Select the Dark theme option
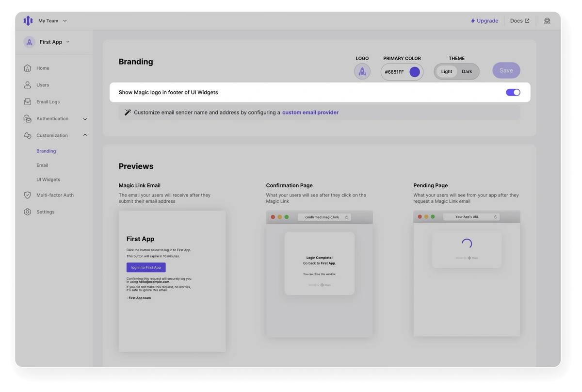The width and height of the screenshot is (582, 392). pos(467,71)
